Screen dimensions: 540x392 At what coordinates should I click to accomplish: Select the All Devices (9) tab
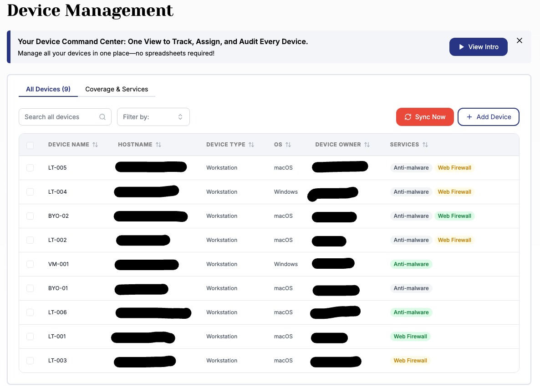[48, 89]
